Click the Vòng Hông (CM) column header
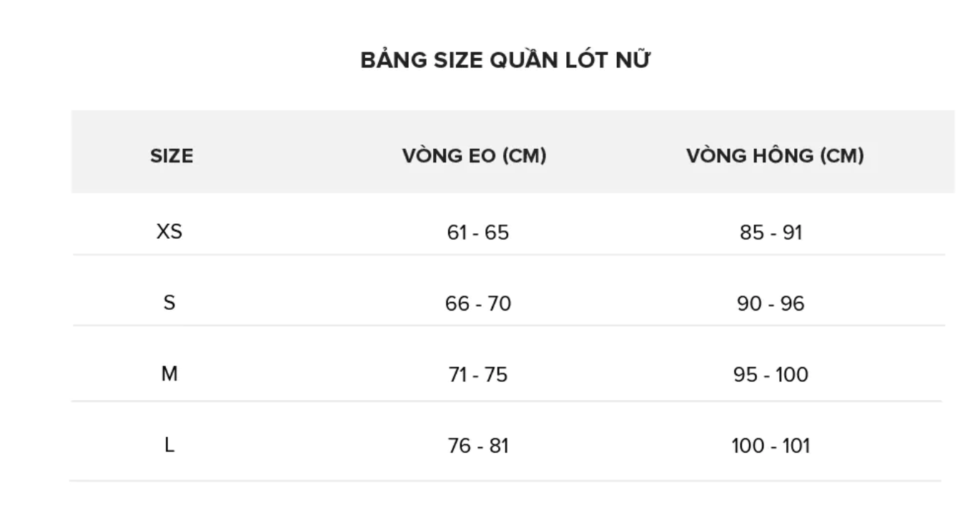980x515 pixels. (775, 155)
